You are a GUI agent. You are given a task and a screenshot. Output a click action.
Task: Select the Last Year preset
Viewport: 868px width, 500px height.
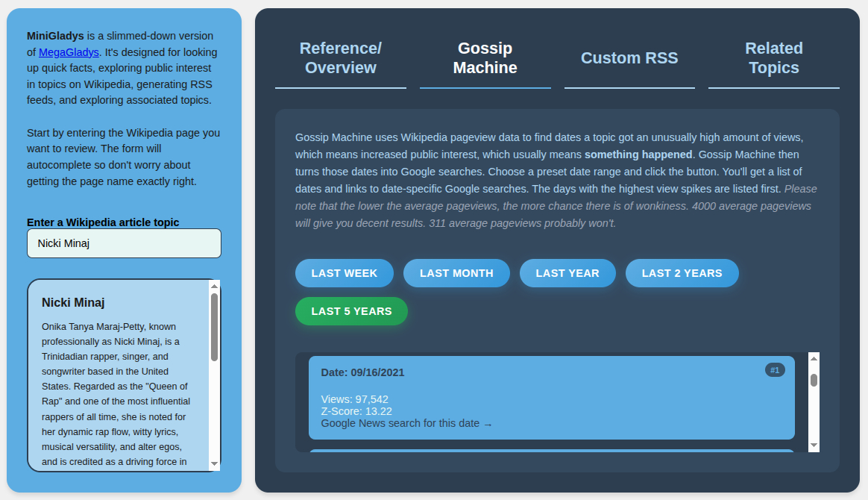pos(567,273)
